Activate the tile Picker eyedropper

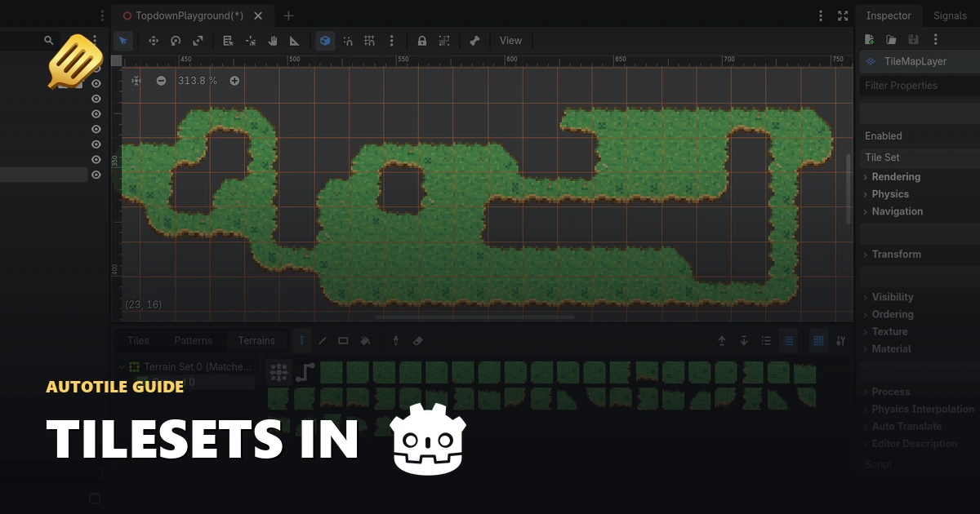pyautogui.click(x=396, y=341)
